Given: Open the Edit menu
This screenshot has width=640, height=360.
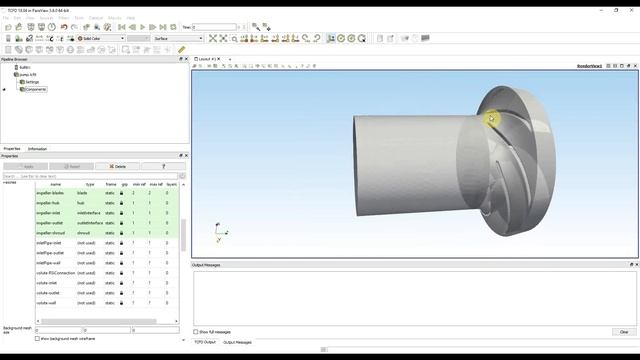Looking at the screenshot, I should (17, 18).
